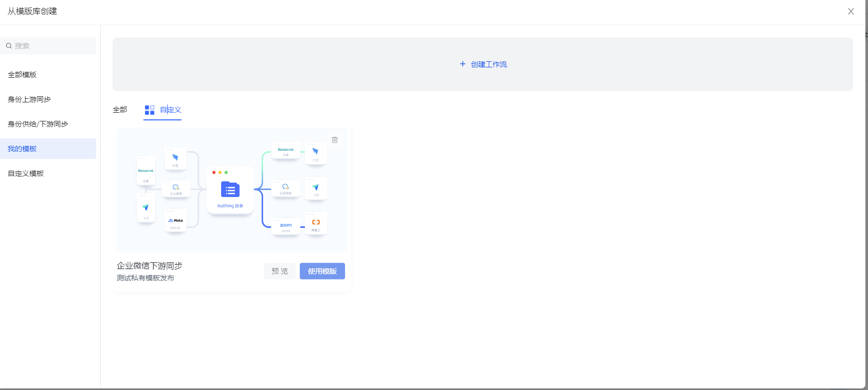Click the Authing 目录 folder icon
868x390 pixels.
coord(230,190)
